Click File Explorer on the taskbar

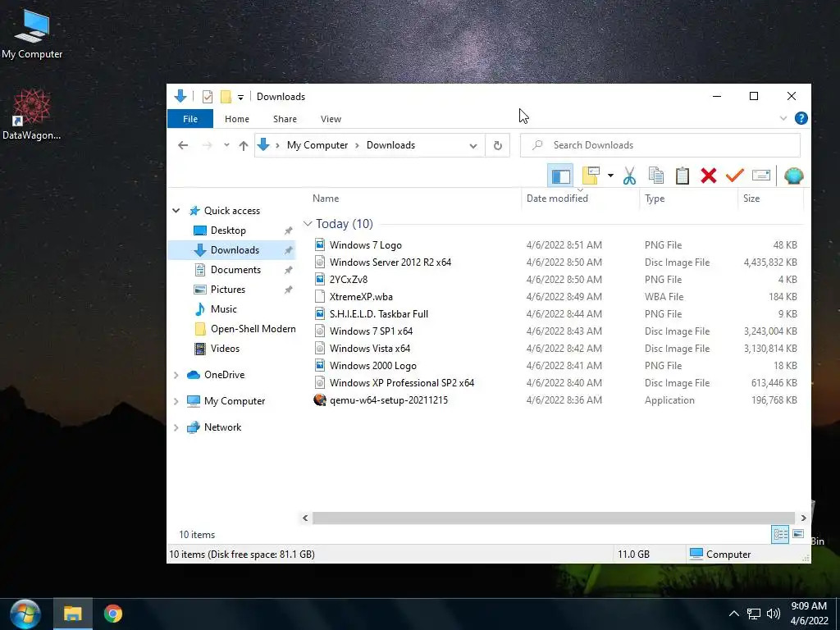point(73,614)
